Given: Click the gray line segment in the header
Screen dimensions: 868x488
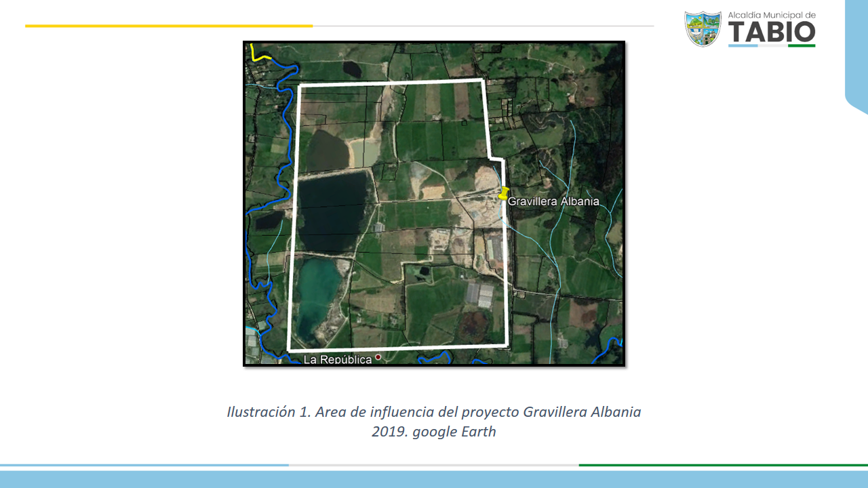Looking at the screenshot, I should click(483, 26).
